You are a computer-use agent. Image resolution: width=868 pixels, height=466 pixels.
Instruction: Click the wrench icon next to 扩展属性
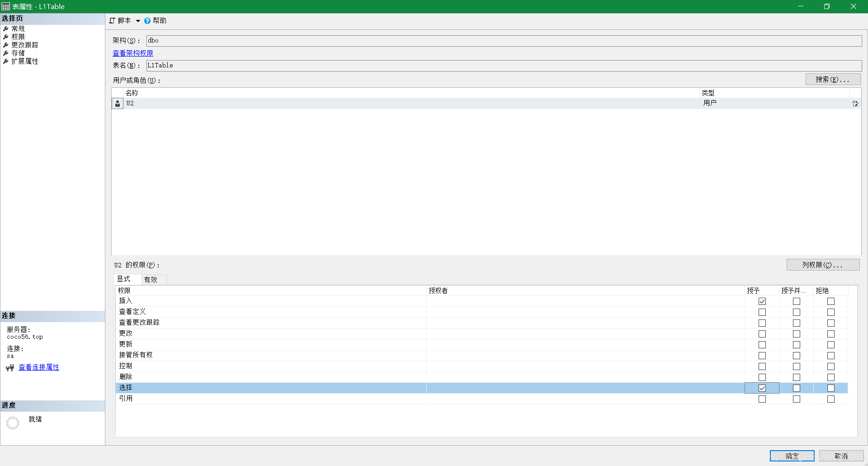(6, 61)
